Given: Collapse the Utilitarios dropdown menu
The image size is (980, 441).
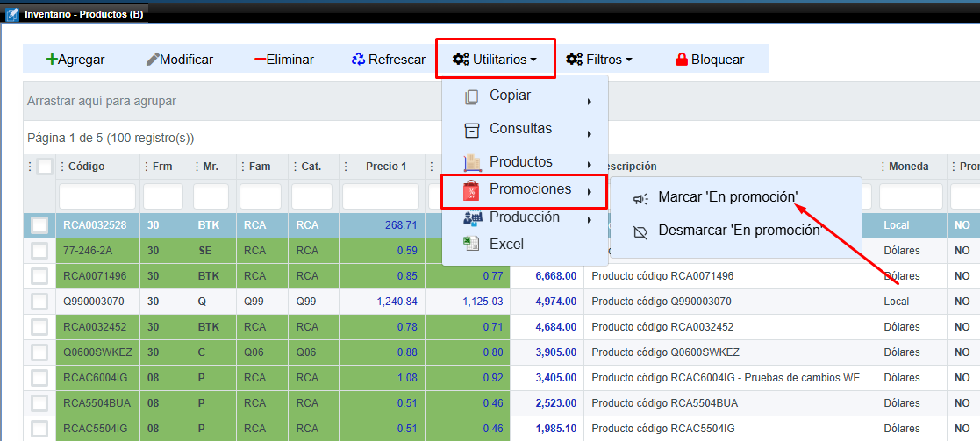Looking at the screenshot, I should tap(495, 60).
